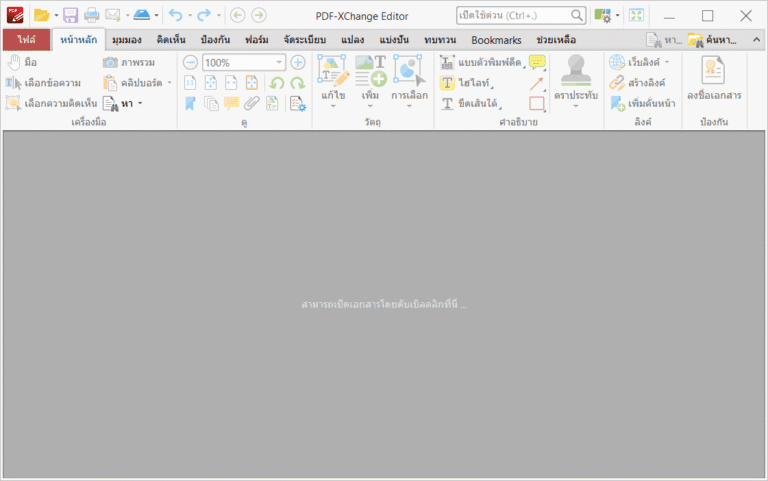
Task: Activate the Select Text tool (เลือกข้อความ)
Action: tap(43, 83)
